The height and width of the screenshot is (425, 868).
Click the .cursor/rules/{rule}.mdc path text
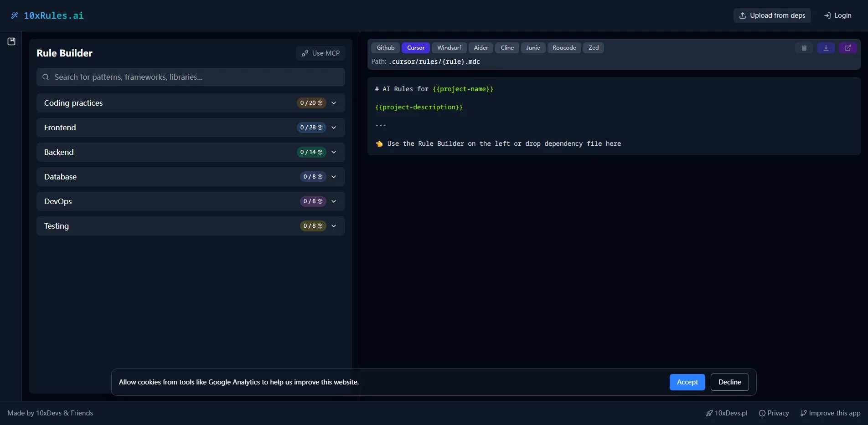(434, 61)
